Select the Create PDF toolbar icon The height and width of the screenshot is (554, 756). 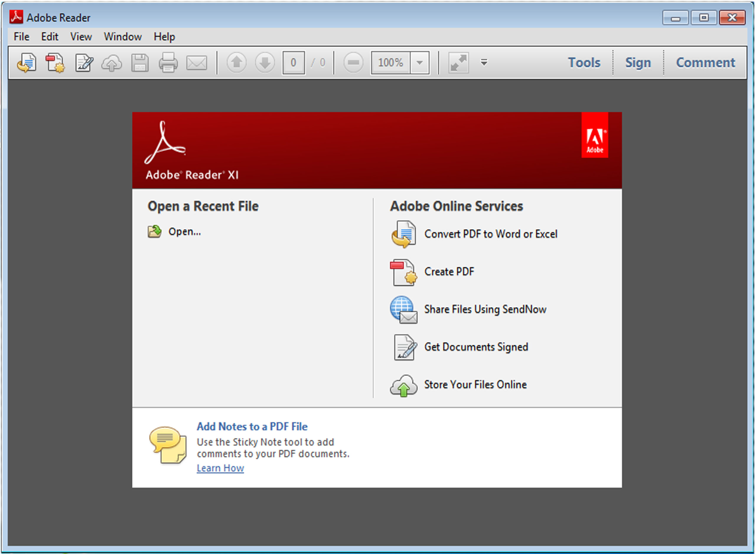pyautogui.click(x=54, y=62)
